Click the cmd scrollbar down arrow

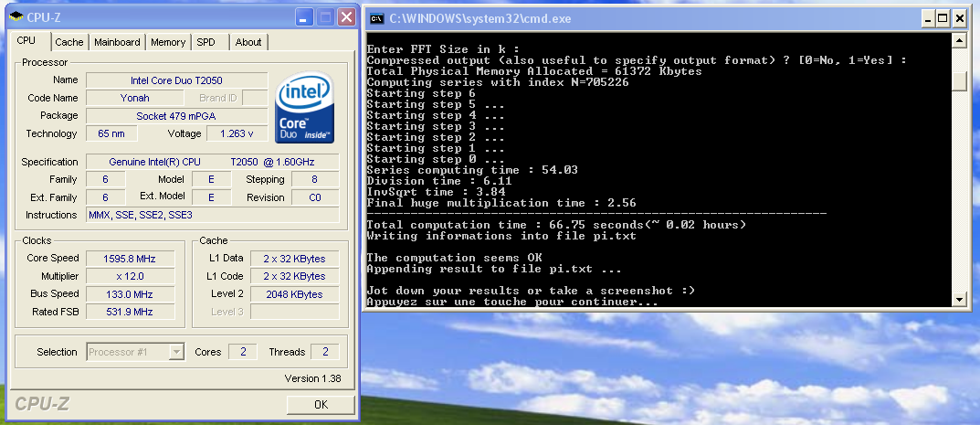(x=959, y=300)
